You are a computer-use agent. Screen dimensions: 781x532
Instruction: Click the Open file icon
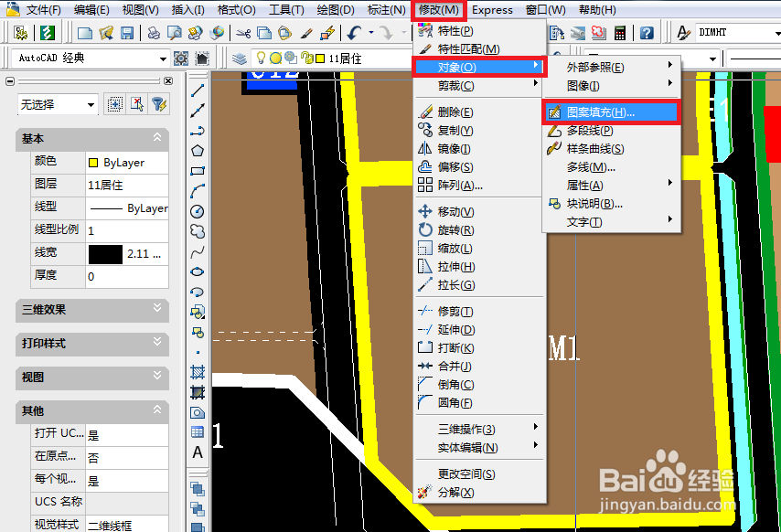[x=106, y=33]
